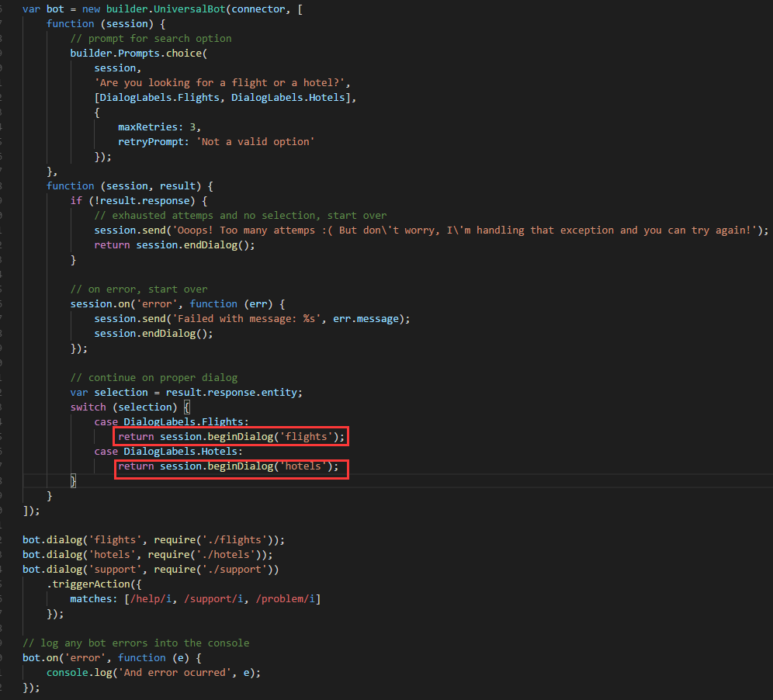773x700 pixels.
Task: Click the '/problem/i' regex in matches
Action: [x=285, y=599]
